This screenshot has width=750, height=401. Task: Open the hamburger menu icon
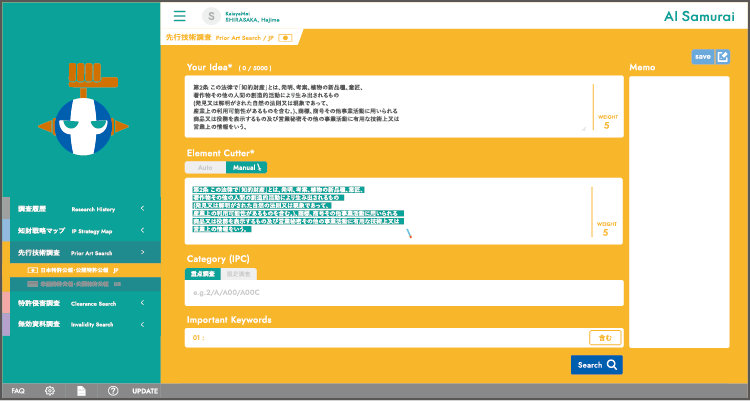(x=179, y=16)
